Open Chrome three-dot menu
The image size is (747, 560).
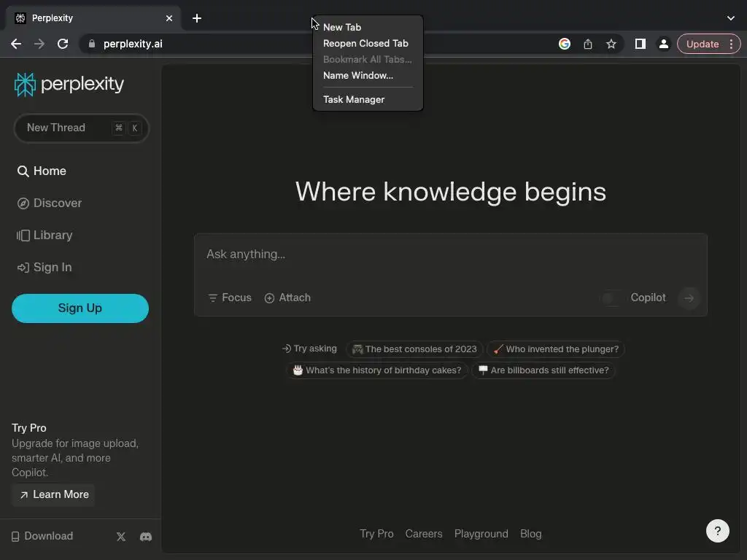[731, 44]
